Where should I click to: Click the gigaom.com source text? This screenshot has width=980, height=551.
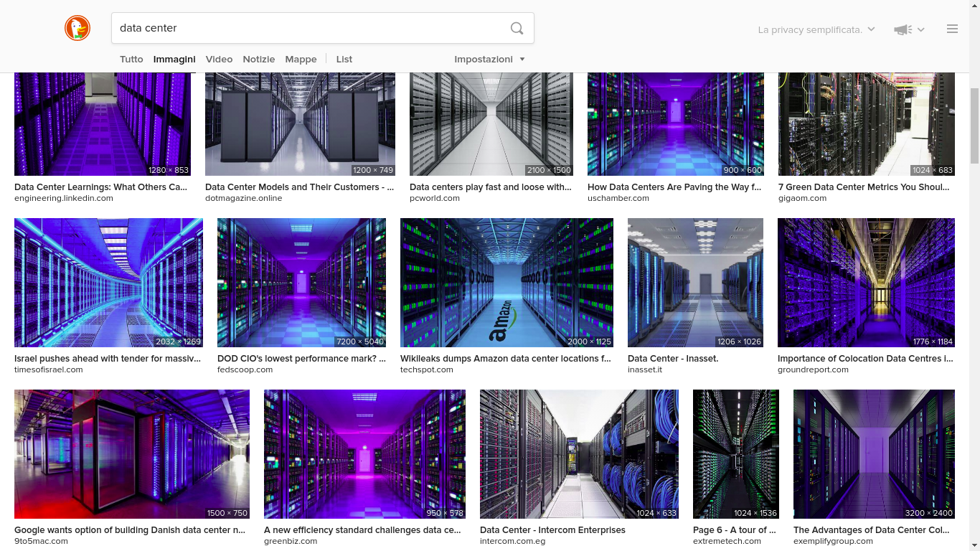tap(802, 198)
